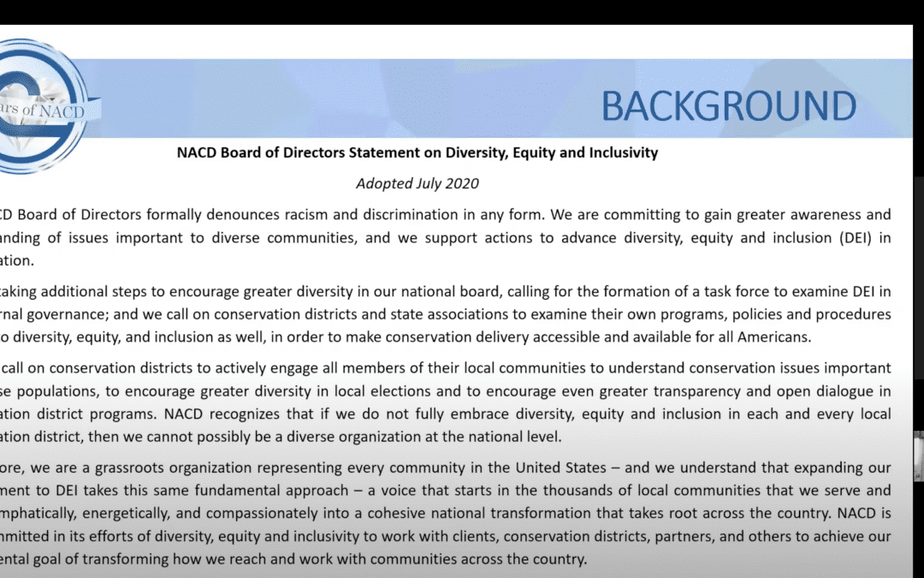Select the heading 'NACD Board of Directors Statement on Diversity, Equity and Inclusivity'

[418, 152]
